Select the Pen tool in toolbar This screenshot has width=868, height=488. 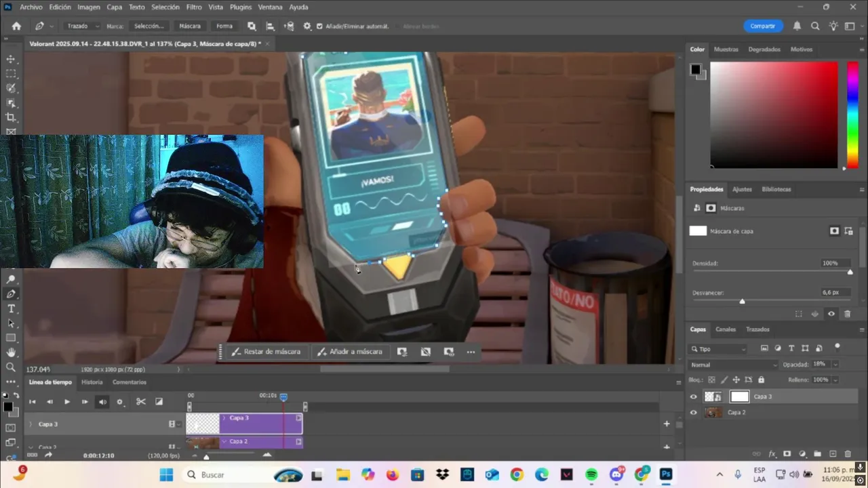click(11, 294)
